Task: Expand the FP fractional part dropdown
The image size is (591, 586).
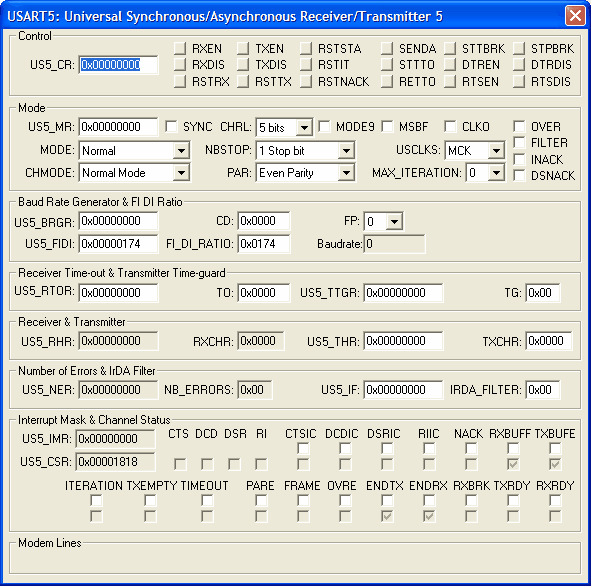Action: (394, 222)
